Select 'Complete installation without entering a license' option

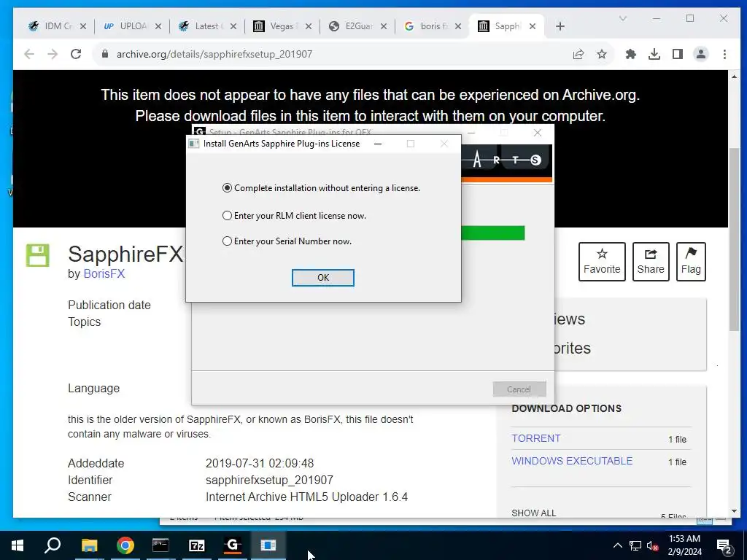[x=322, y=188]
